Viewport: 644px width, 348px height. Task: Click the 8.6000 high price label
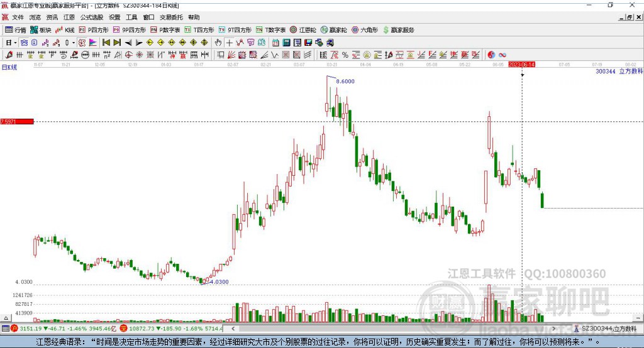[x=345, y=81]
